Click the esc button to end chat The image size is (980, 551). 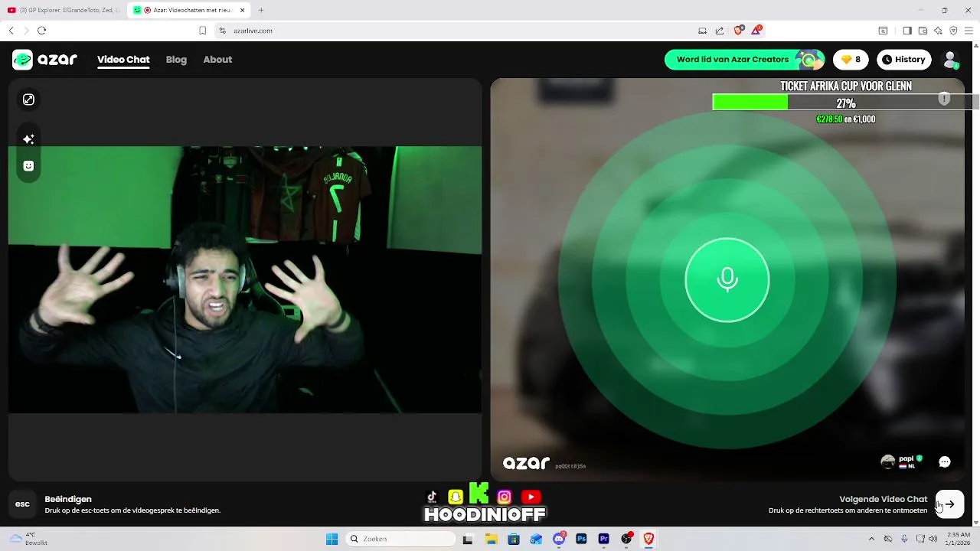coord(22,504)
